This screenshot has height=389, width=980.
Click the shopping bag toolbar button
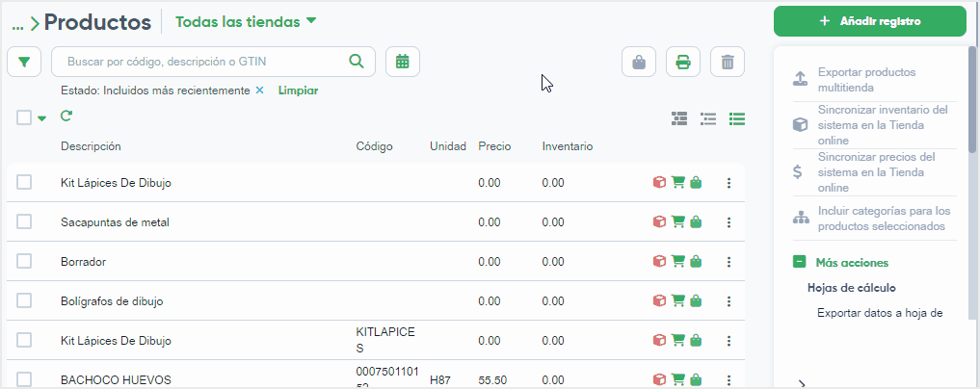(x=638, y=63)
